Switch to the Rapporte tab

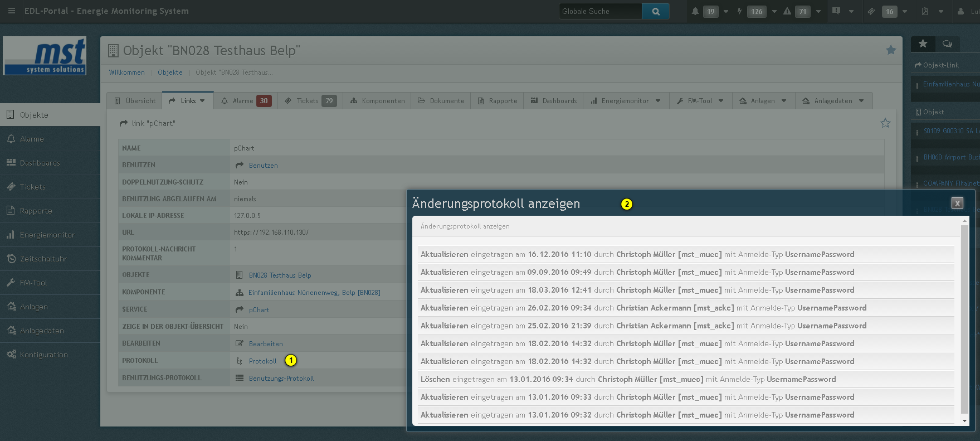[x=498, y=101]
